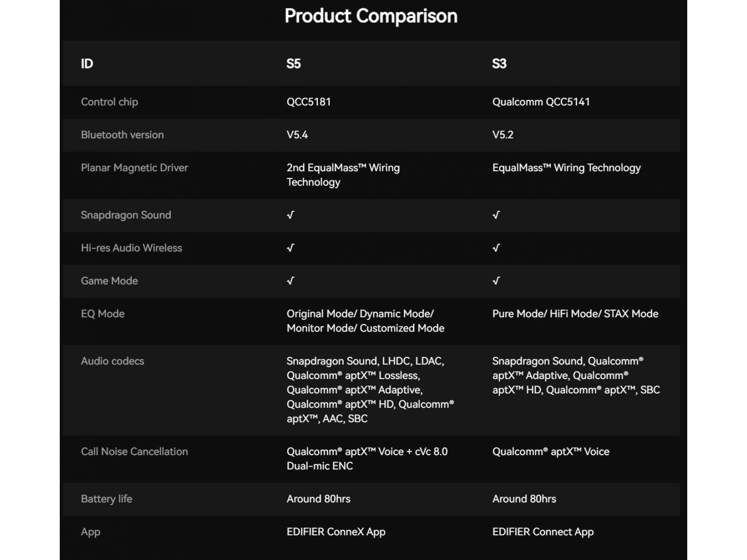The image size is (747, 560).
Task: Click the Qualcomm QCC5141 cell
Action: (541, 102)
